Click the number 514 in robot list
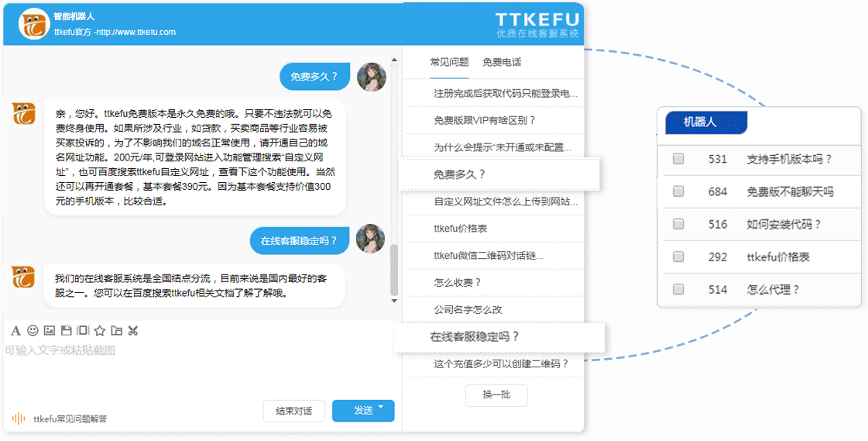Screen dimensions: 868x441 [718, 289]
